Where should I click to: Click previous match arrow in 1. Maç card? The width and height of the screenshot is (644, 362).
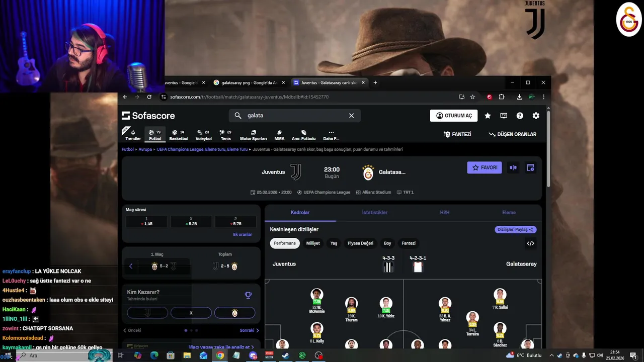(131, 266)
